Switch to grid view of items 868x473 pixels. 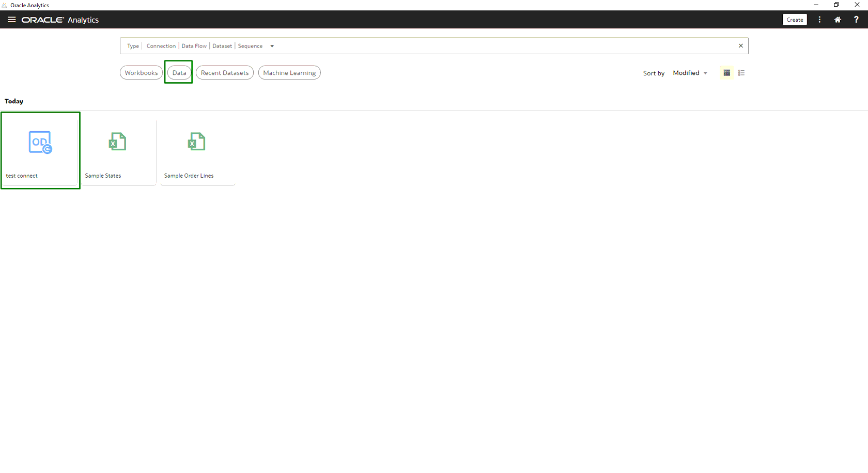726,72
